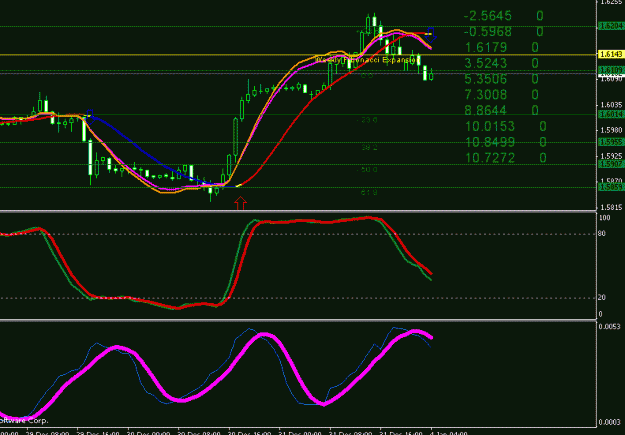This screenshot has width=625, height=435.
Task: Click the green 1.5907 price level label
Action: pyautogui.click(x=611, y=164)
